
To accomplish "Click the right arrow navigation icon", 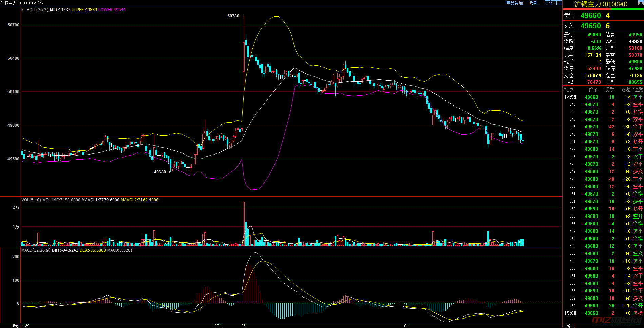I will pos(553,3).
